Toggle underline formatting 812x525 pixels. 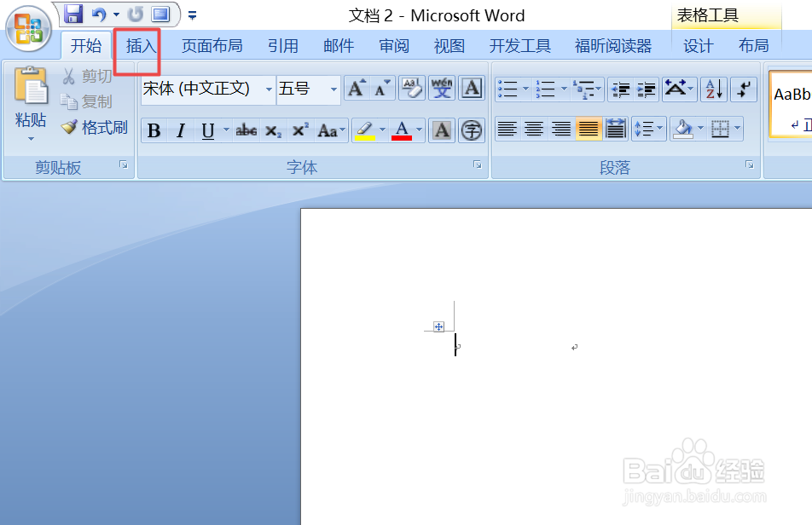[207, 130]
